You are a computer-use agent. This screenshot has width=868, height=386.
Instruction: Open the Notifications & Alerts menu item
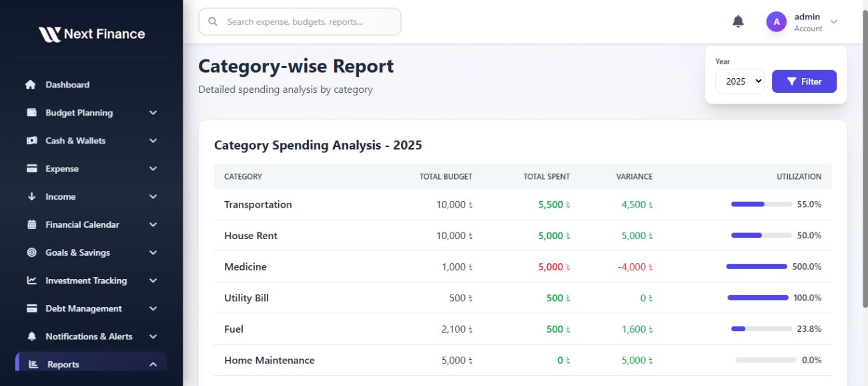(89, 337)
